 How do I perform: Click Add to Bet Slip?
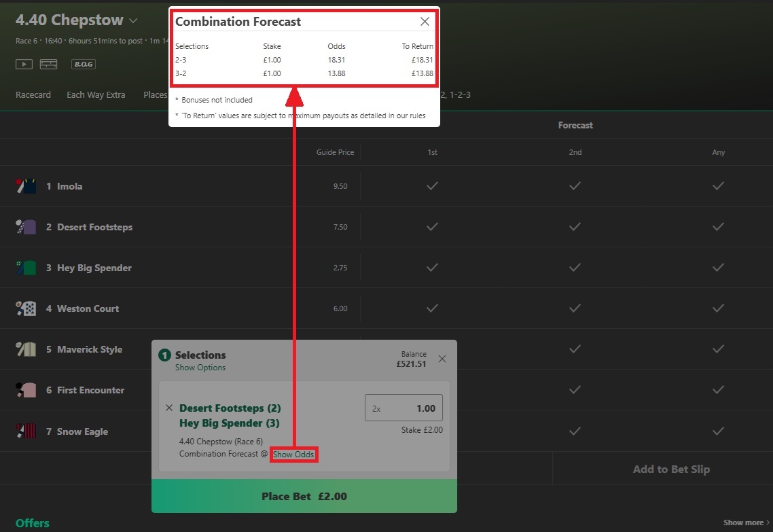pyautogui.click(x=670, y=469)
